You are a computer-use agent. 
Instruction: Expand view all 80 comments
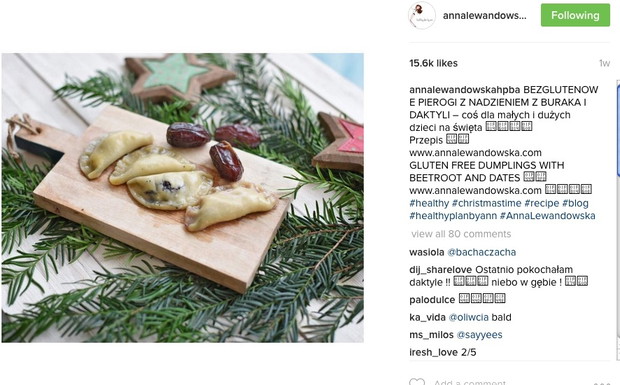pyautogui.click(x=461, y=234)
